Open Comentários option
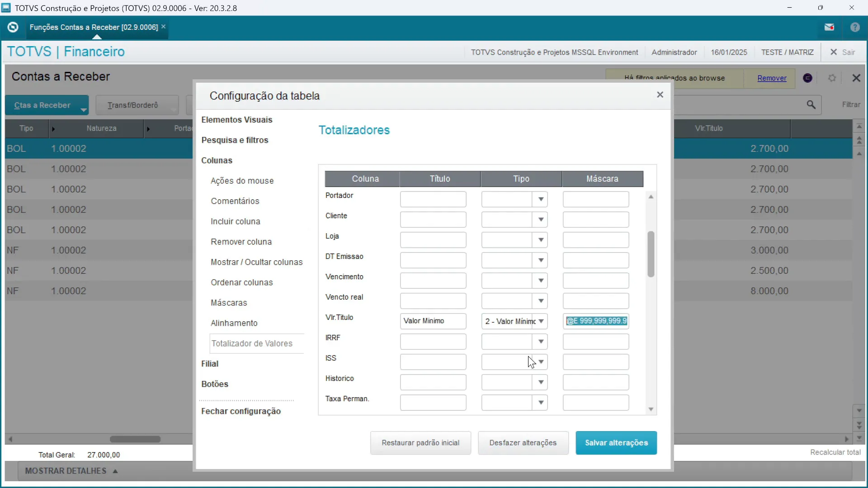This screenshot has height=488, width=868. [235, 201]
